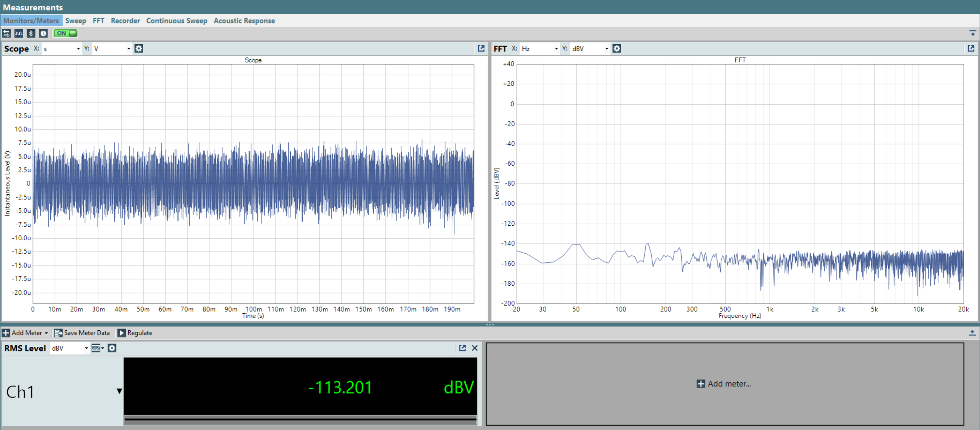Collapse the monitors panel with top arrow
Image resolution: width=980 pixels, height=430 pixels.
point(972,33)
